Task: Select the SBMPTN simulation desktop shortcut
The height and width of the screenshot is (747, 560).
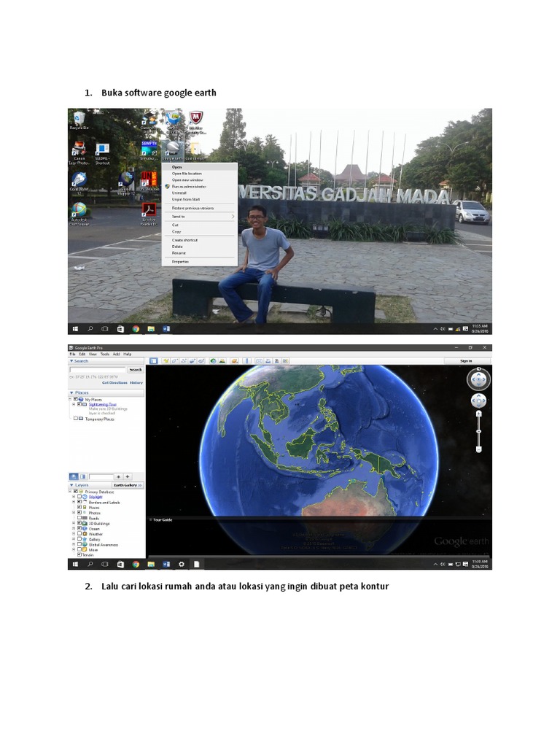Action: point(149,150)
